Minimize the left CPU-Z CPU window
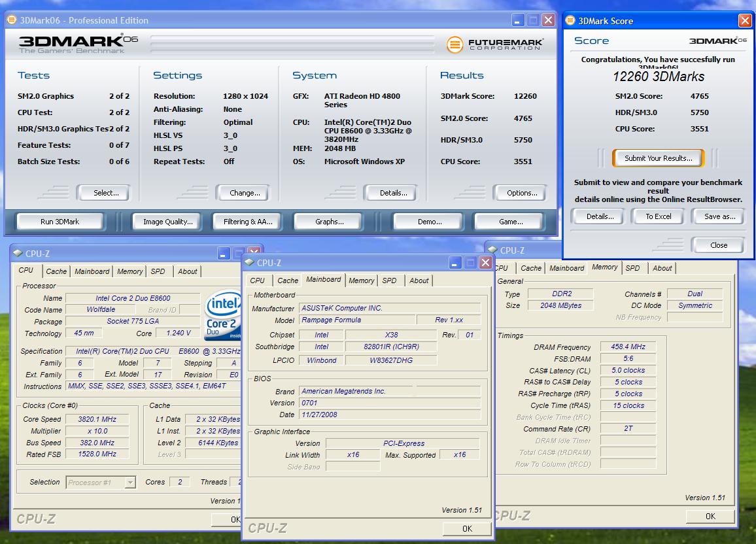The image size is (756, 544). [x=223, y=254]
